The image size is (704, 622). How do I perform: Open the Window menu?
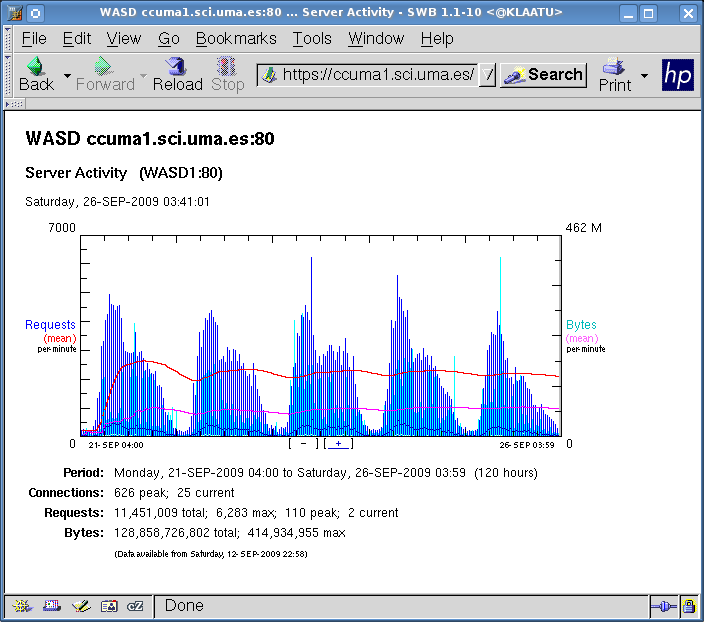(376, 39)
